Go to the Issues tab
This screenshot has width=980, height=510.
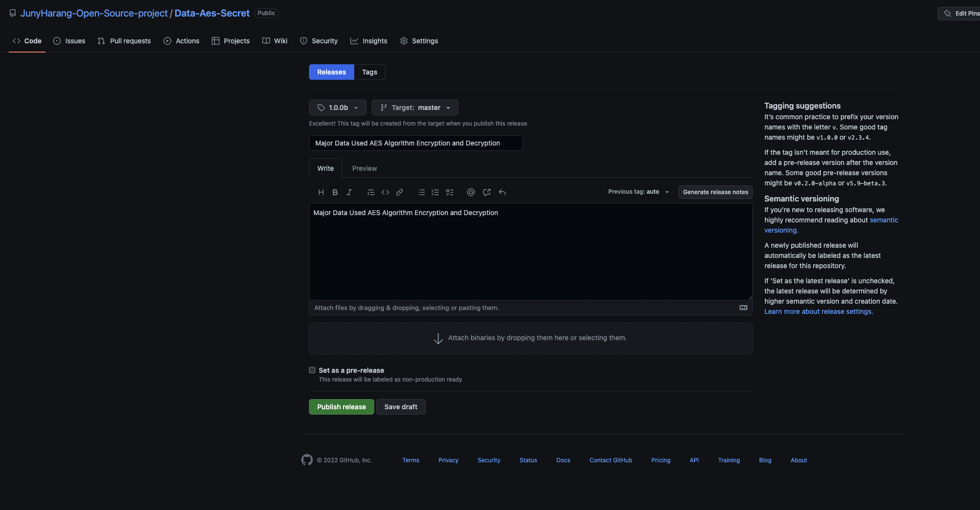[69, 41]
